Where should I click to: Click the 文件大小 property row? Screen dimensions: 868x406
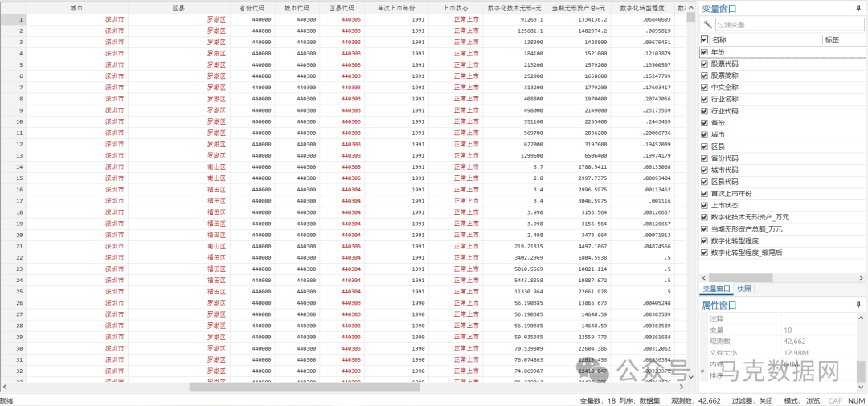(782, 352)
